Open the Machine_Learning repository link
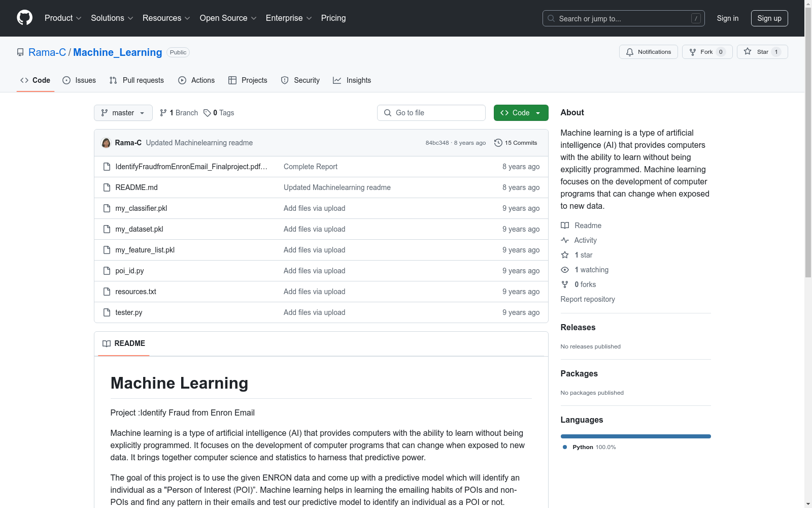This screenshot has height=508, width=812. 118,52
